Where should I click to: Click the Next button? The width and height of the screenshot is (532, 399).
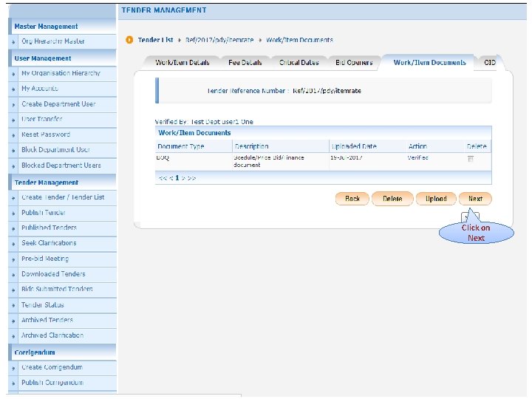475,199
